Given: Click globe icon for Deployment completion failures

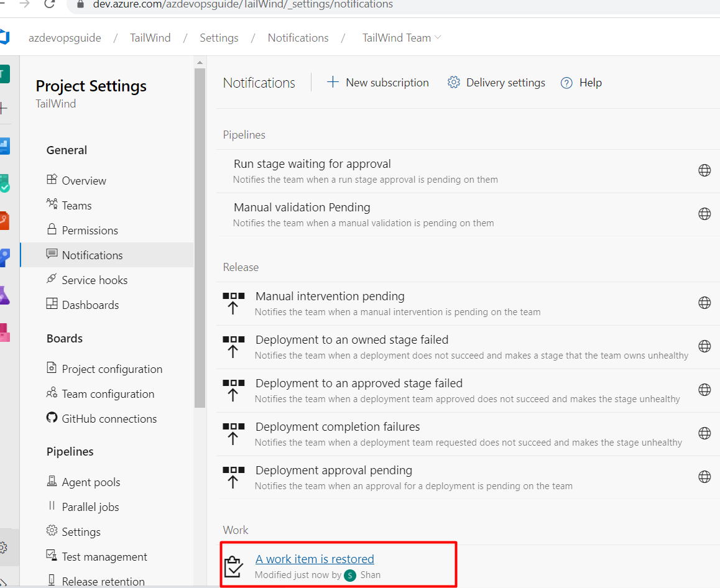Looking at the screenshot, I should coord(704,433).
